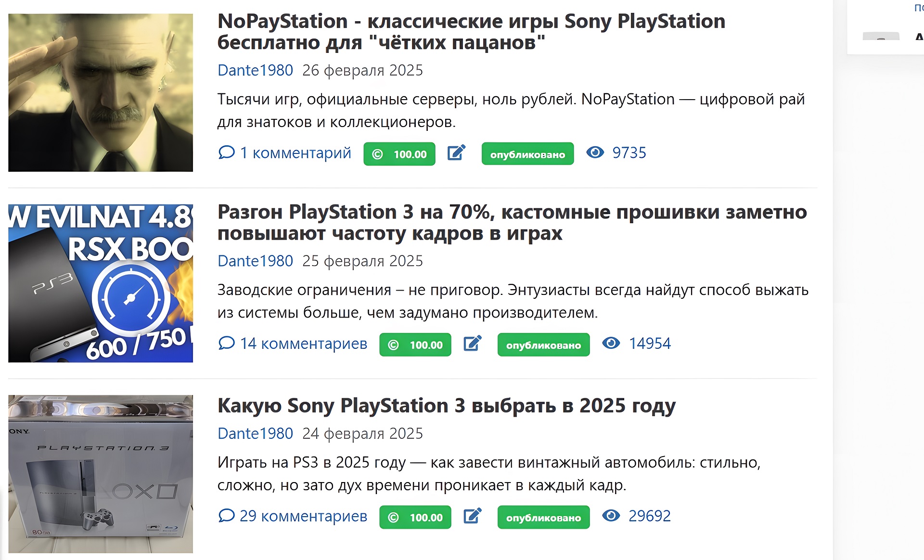Click 100.00 reward badge on PS3 overclocking article

[x=415, y=344]
